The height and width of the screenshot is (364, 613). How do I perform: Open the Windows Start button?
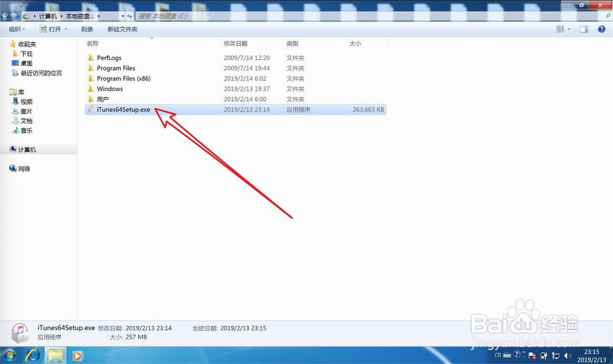click(x=10, y=355)
